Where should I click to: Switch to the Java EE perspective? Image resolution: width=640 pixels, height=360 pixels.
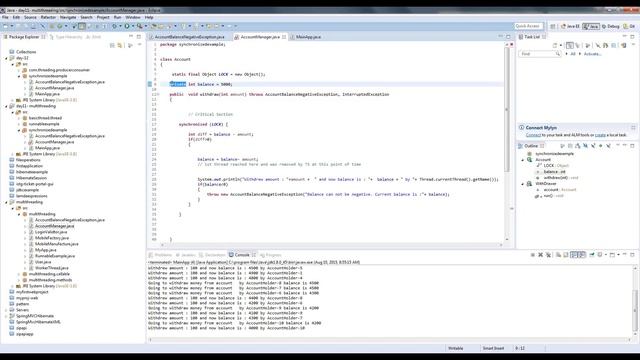click(x=570, y=26)
